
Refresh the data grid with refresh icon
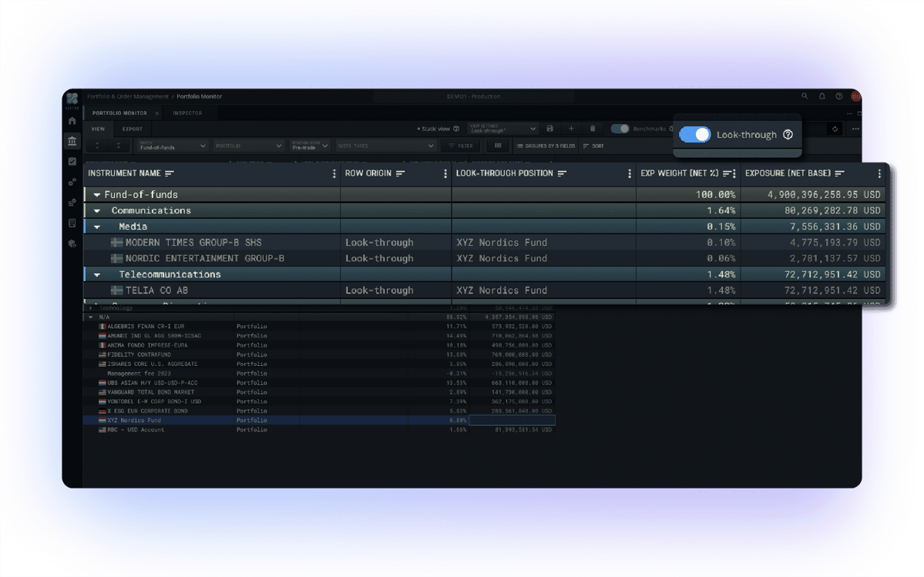pos(834,129)
